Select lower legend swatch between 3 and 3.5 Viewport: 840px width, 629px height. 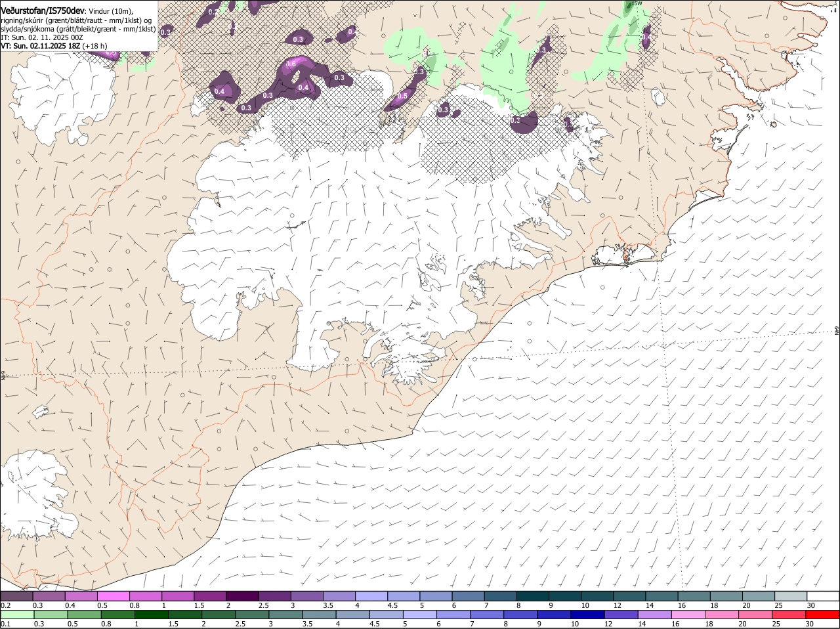[x=285, y=615]
